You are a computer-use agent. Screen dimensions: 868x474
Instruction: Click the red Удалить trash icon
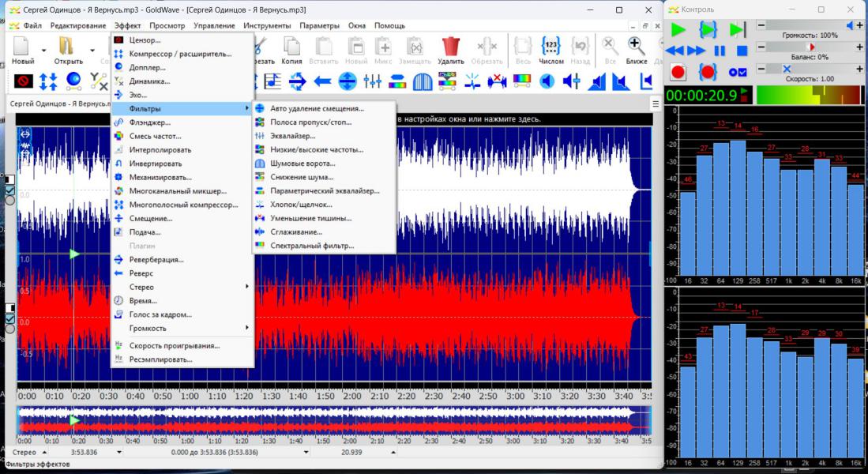451,46
